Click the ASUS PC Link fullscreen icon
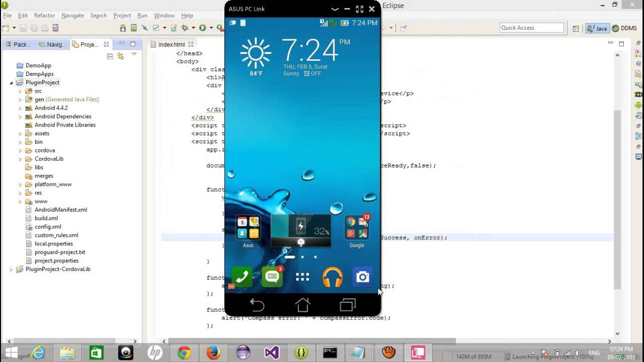 pyautogui.click(x=359, y=9)
